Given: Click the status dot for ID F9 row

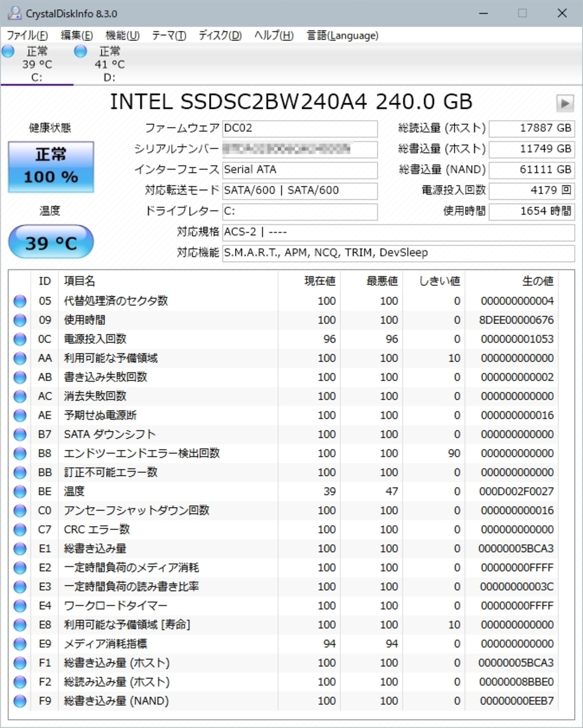Looking at the screenshot, I should [x=20, y=701].
